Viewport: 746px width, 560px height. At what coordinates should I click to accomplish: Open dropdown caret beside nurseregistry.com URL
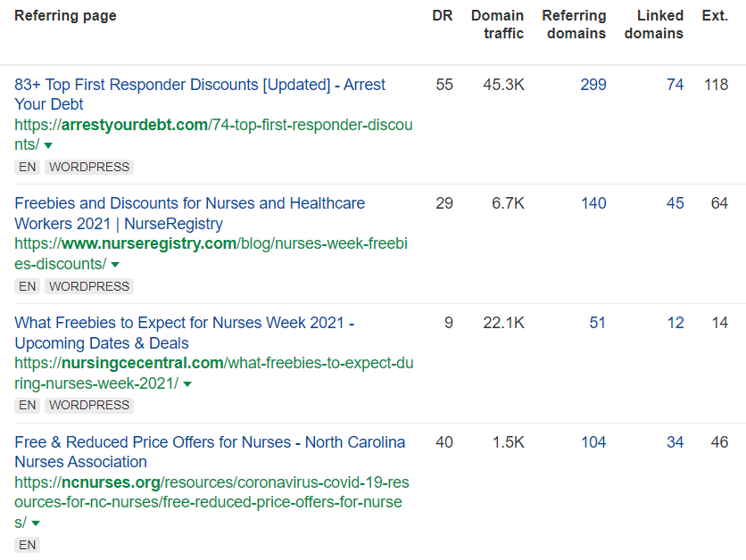pos(114,265)
